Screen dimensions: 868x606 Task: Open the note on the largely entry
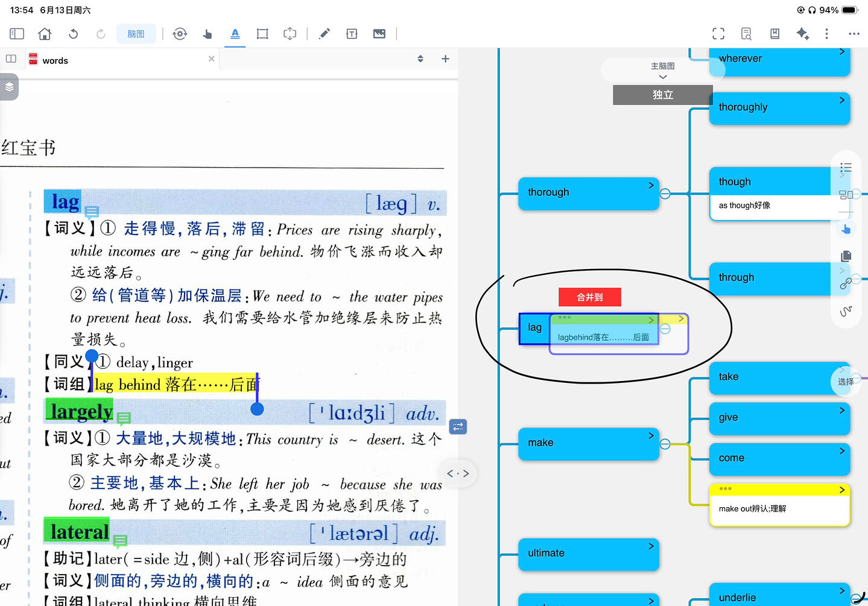tap(124, 418)
